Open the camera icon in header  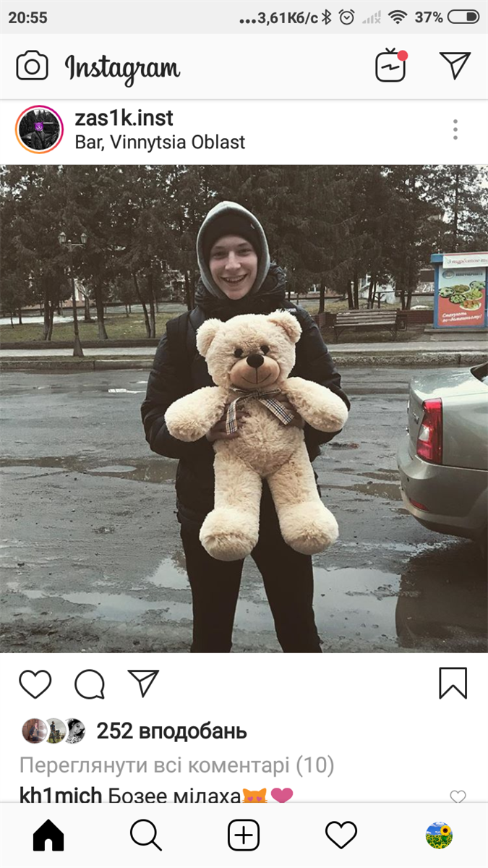tap(32, 67)
